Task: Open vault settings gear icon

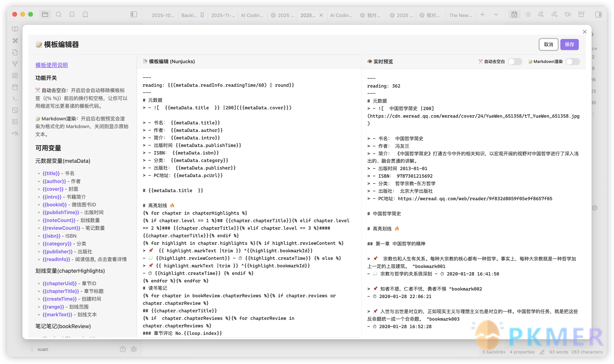Action: [x=134, y=349]
